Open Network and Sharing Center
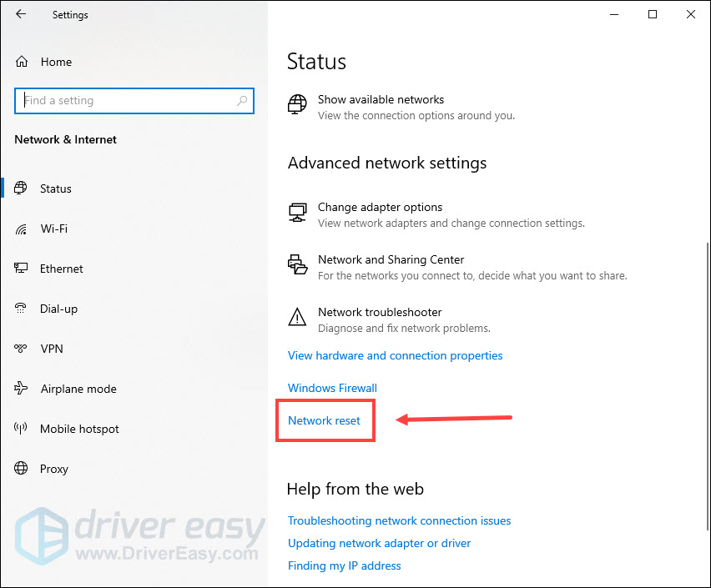 tap(391, 259)
